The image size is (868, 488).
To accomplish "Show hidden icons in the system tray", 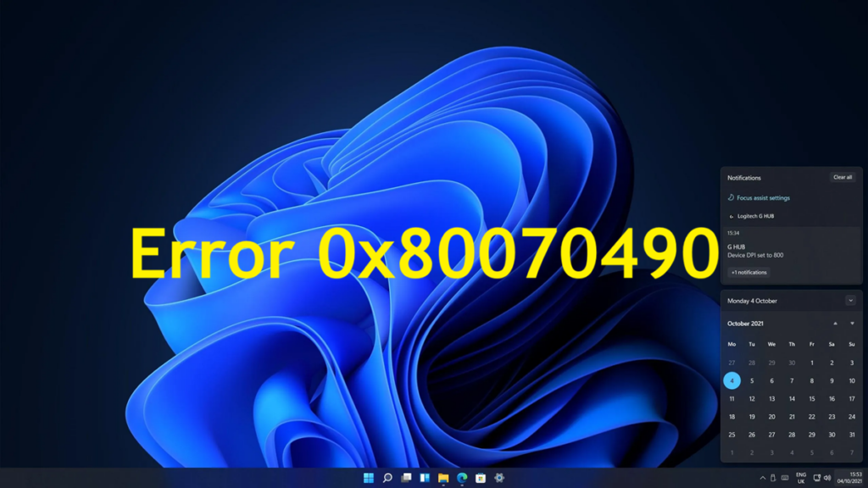I will (x=763, y=478).
